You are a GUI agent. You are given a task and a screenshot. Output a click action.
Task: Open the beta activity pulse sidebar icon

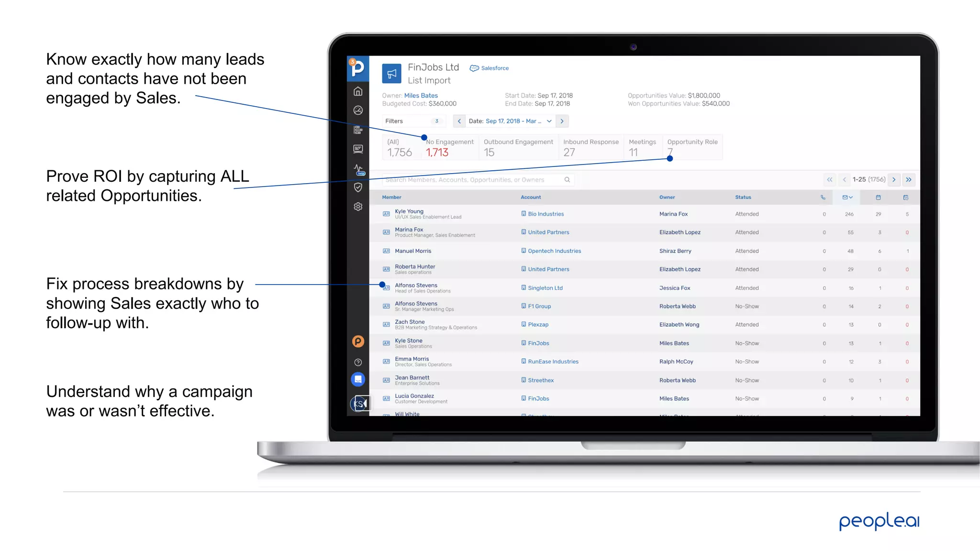(x=358, y=169)
